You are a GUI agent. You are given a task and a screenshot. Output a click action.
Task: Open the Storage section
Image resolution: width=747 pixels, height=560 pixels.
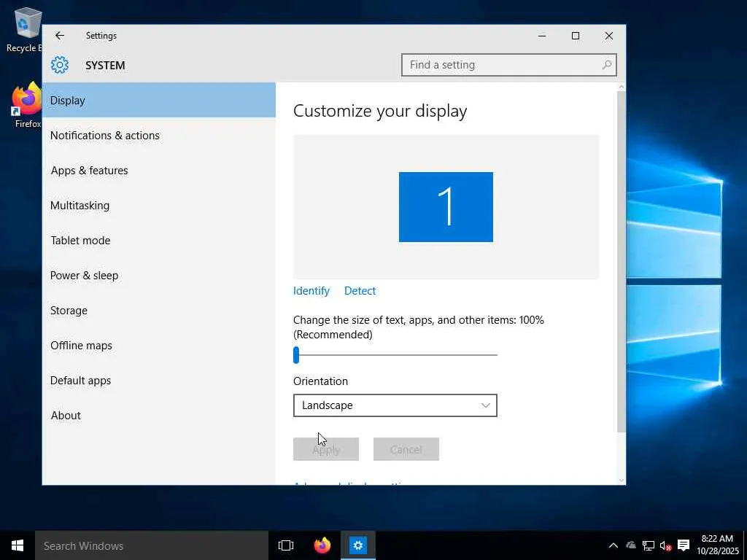click(x=158, y=310)
